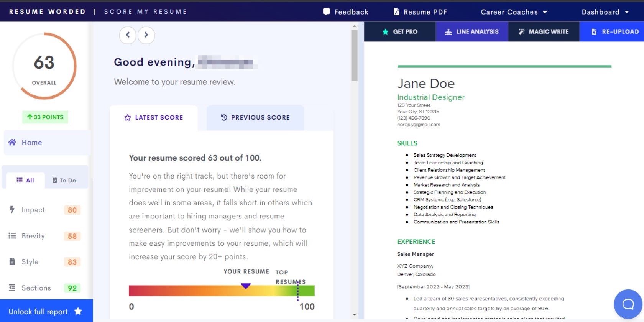
Task: Click the Style document icon
Action: pyautogui.click(x=12, y=261)
